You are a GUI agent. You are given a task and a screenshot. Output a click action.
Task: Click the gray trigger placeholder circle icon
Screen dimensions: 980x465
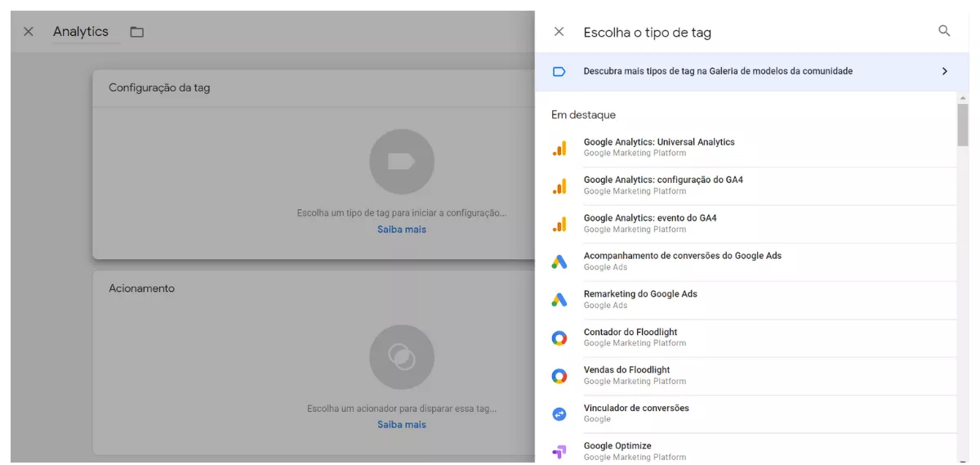401,357
